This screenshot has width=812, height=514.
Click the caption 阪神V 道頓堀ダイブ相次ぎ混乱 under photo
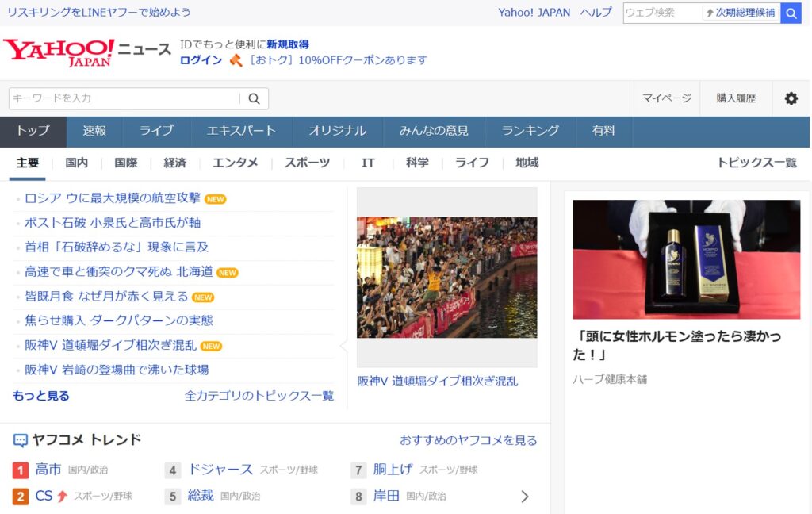(x=438, y=382)
